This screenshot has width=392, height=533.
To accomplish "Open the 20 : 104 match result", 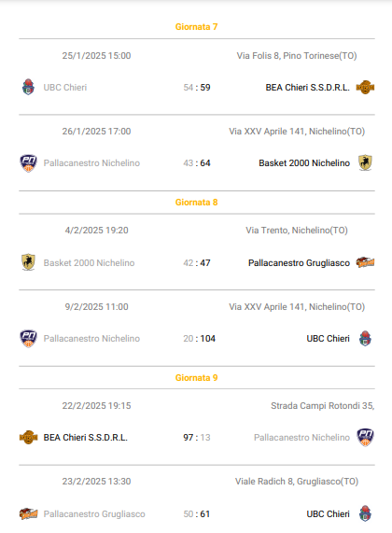I will click(199, 339).
